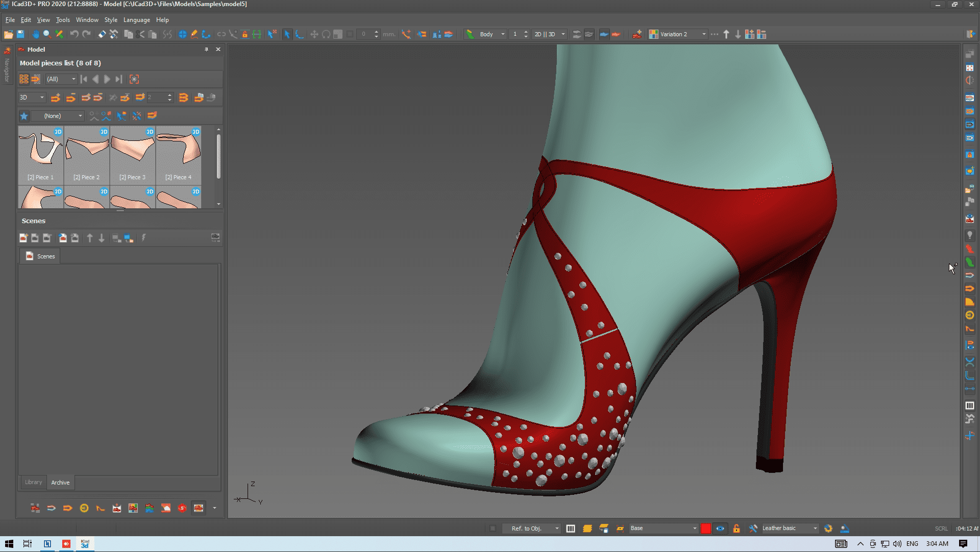Go to next model piece arrow
This screenshot has width=980, height=552.
coord(107,79)
